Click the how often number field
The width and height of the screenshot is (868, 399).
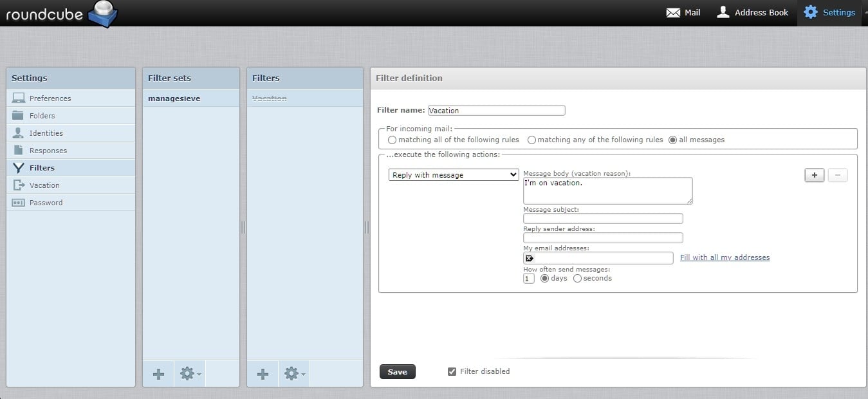click(x=529, y=279)
